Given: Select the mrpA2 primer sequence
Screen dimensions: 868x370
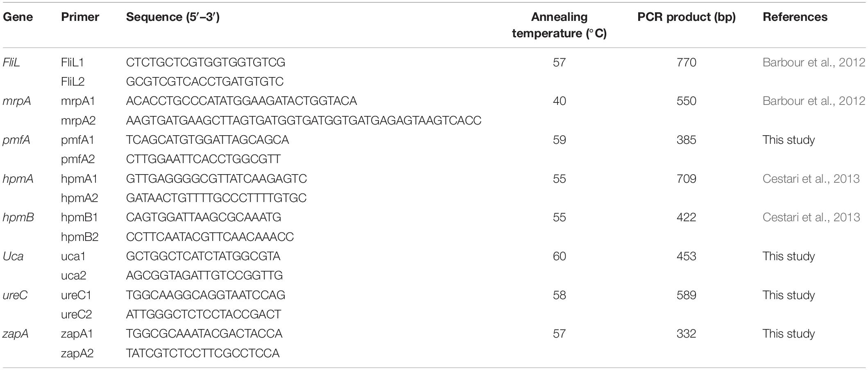Looking at the screenshot, I should pos(304,120).
